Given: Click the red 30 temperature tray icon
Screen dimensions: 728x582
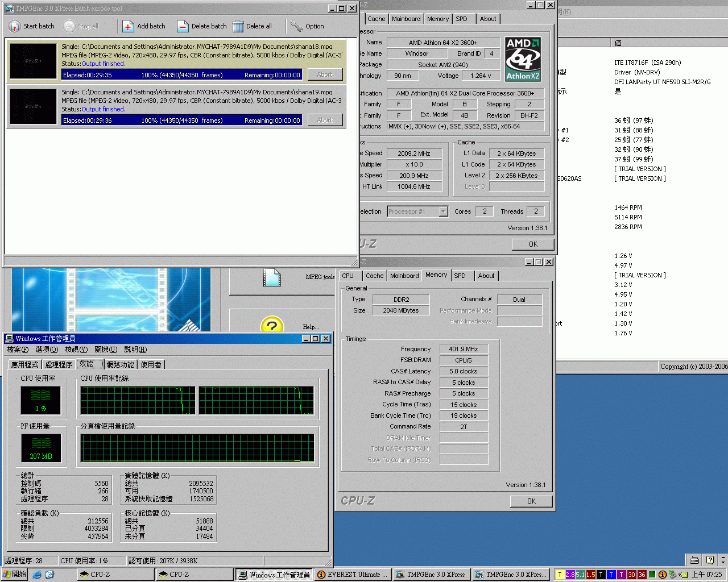Looking at the screenshot, I should coord(631,575).
